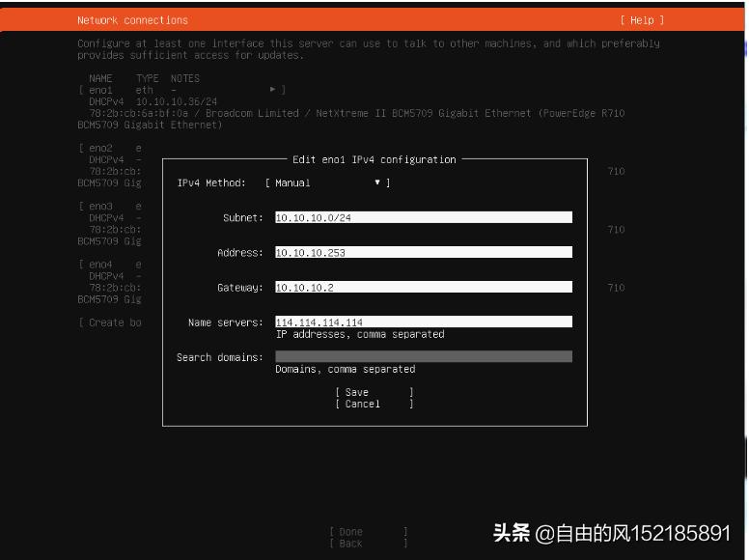Click the Name servers input field
Image resolution: width=749 pixels, height=560 pixels.
[423, 322]
